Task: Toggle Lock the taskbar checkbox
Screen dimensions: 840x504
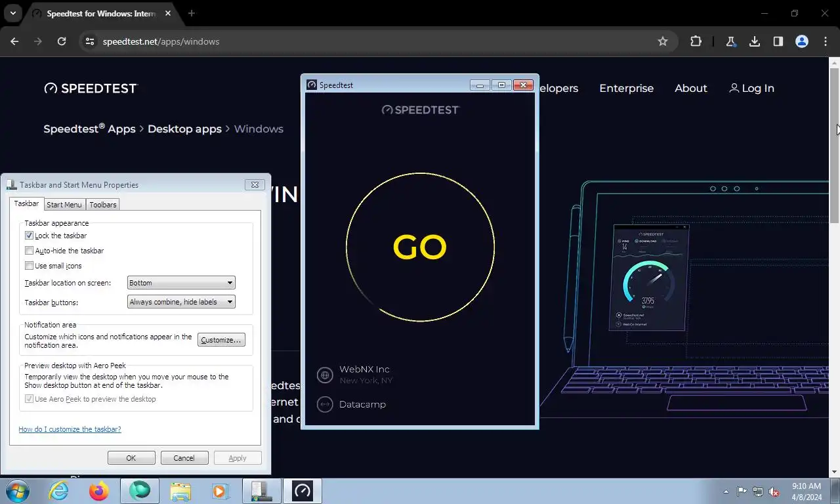Action: (x=29, y=236)
